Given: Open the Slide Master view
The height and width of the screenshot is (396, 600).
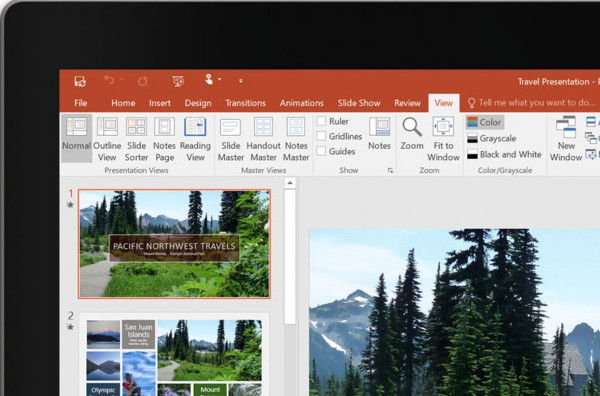Looking at the screenshot, I should pos(230,139).
